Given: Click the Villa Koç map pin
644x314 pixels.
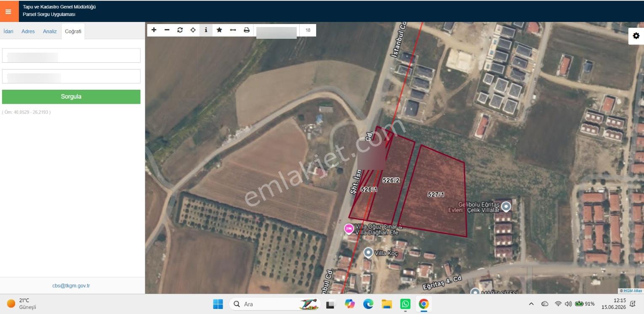Looking at the screenshot, I should [368, 252].
